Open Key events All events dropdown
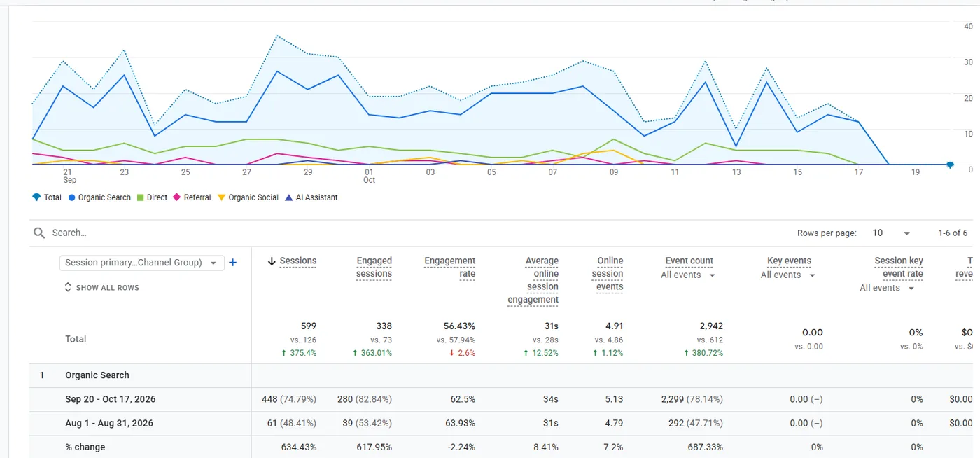Screen dimensions: 980x458 (x=788, y=275)
